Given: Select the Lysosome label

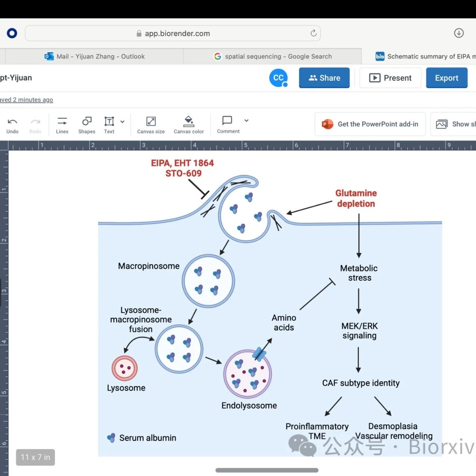Looking at the screenshot, I should point(126,388).
